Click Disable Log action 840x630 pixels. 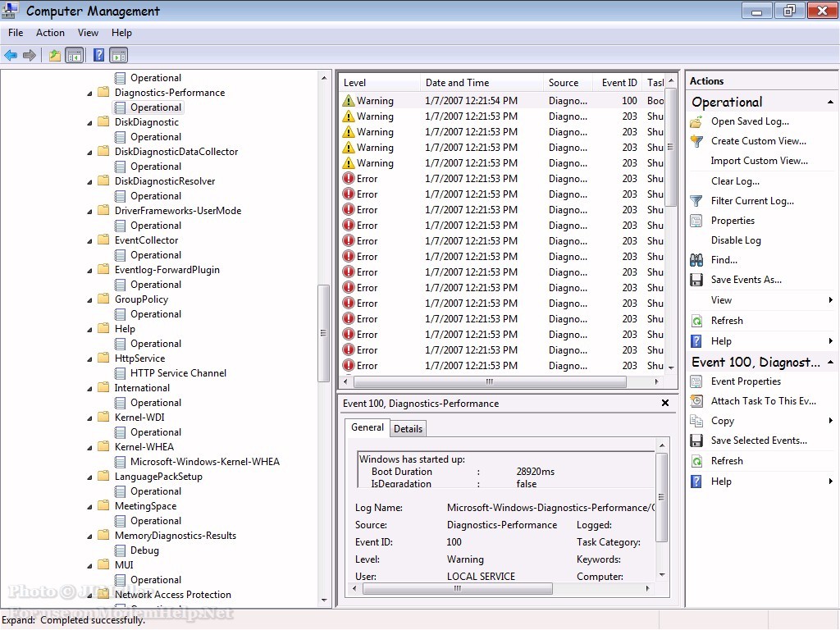(x=736, y=240)
